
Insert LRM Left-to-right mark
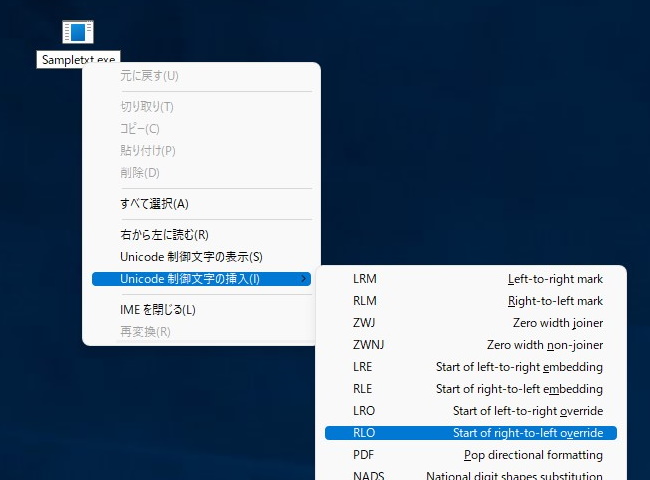tap(471, 279)
